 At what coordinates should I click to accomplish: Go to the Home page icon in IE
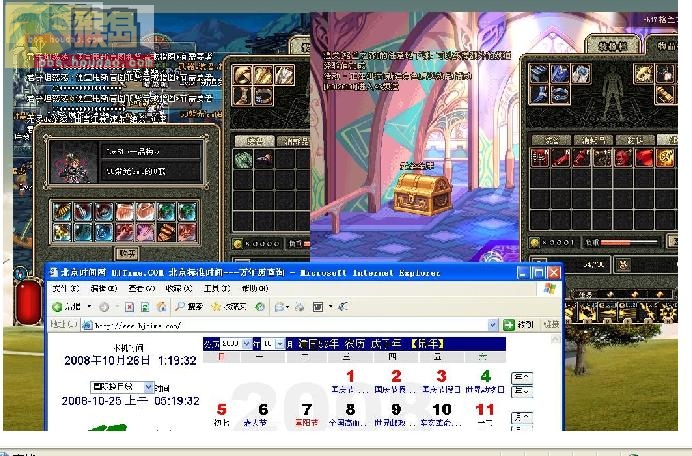(x=162, y=306)
